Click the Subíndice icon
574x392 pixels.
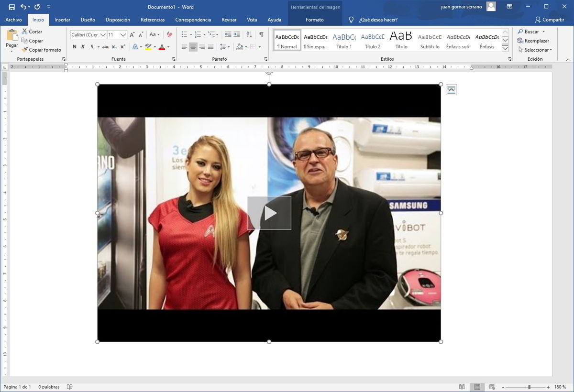[x=114, y=47]
